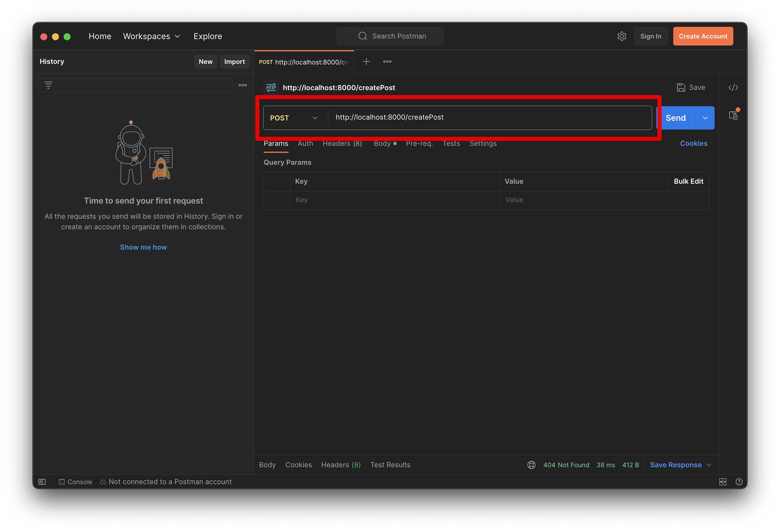The height and width of the screenshot is (532, 780).
Task: Open the request Settings tab
Action: 483,144
